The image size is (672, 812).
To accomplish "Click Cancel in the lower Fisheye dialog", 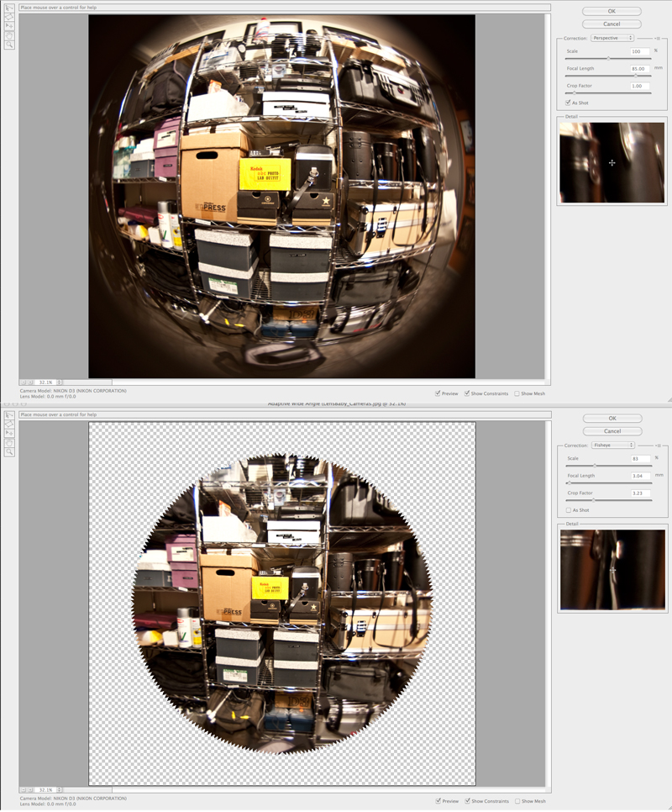I will coord(612,431).
